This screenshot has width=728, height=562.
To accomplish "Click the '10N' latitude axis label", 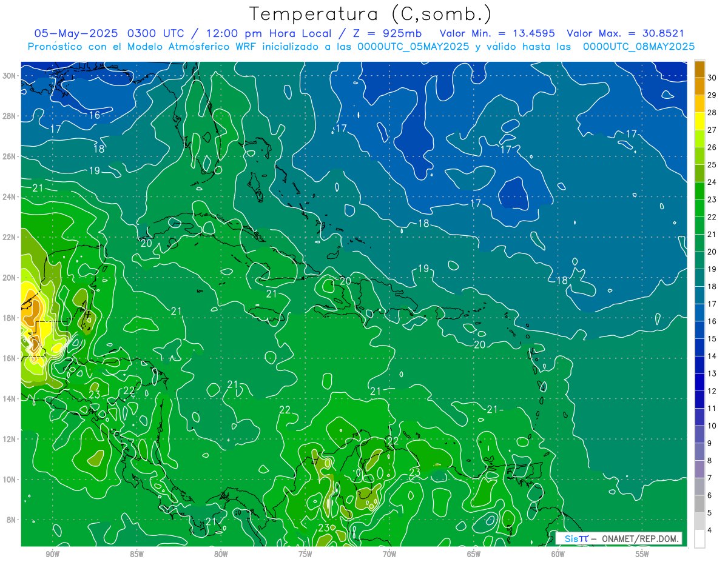I will coord(10,479).
